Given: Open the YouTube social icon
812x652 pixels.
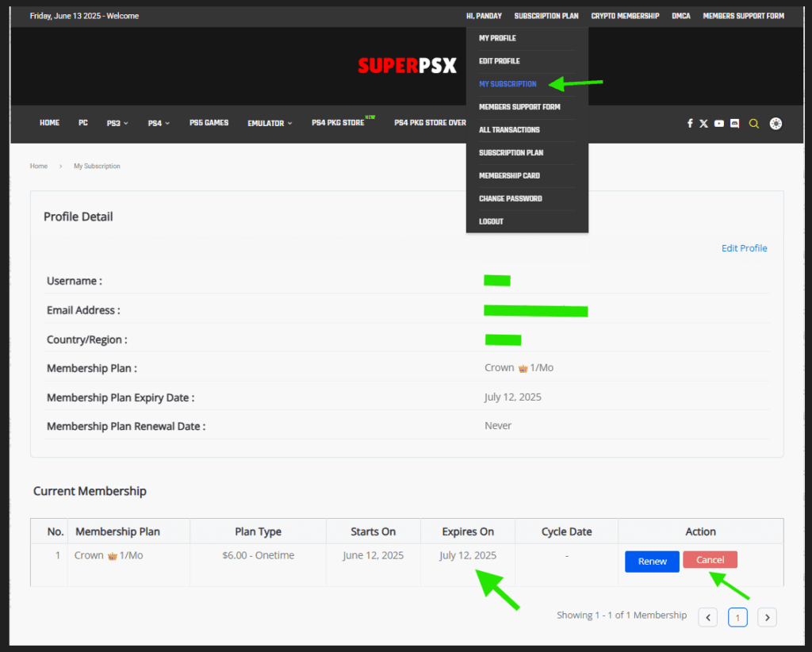Looking at the screenshot, I should [x=718, y=123].
